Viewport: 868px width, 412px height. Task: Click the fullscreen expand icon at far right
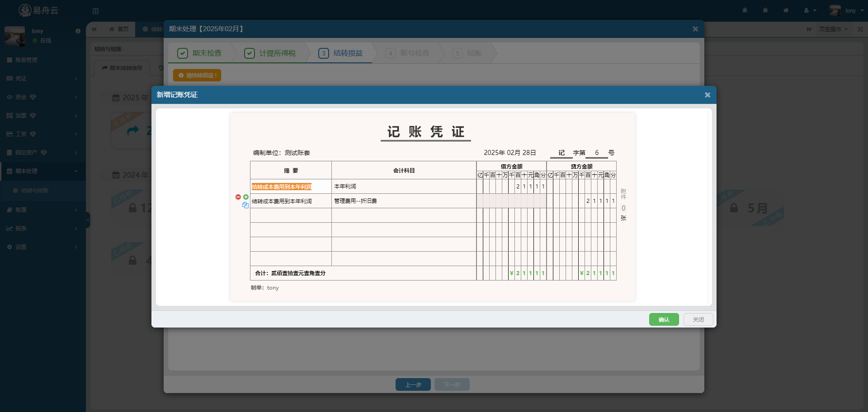pyautogui.click(x=860, y=29)
